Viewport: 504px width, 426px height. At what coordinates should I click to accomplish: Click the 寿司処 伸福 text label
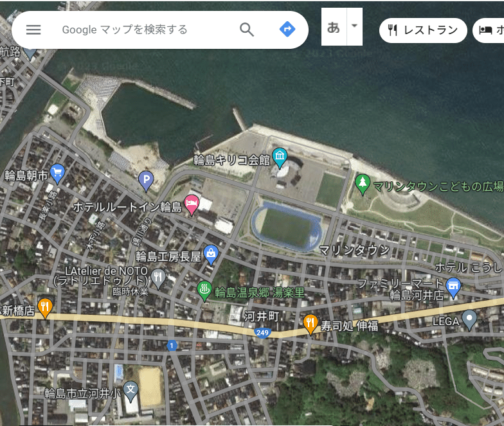(x=350, y=326)
